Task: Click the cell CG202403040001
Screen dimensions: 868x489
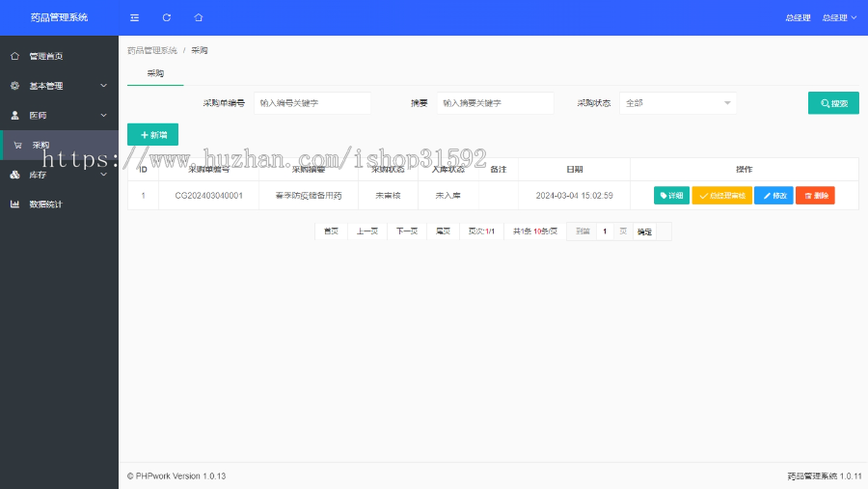Action: 208,196
